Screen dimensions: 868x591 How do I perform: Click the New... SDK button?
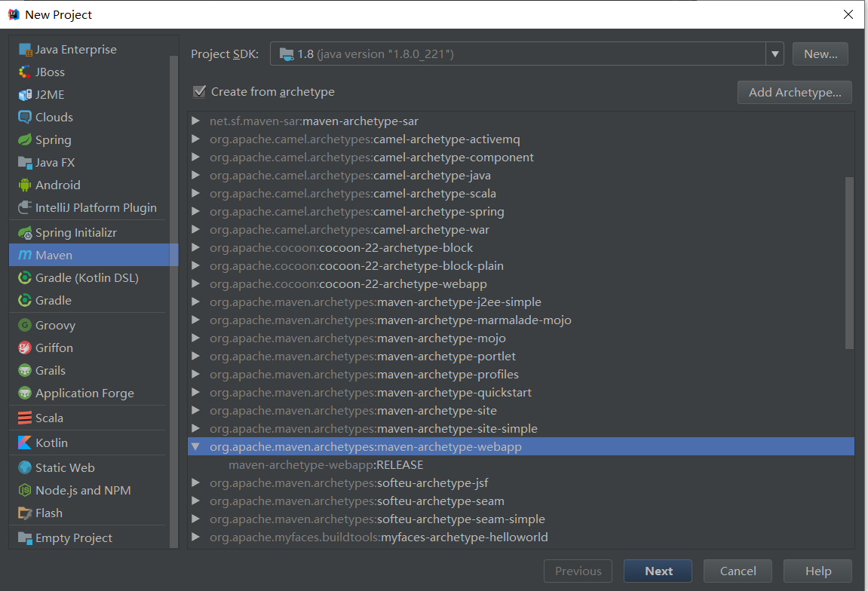(820, 54)
